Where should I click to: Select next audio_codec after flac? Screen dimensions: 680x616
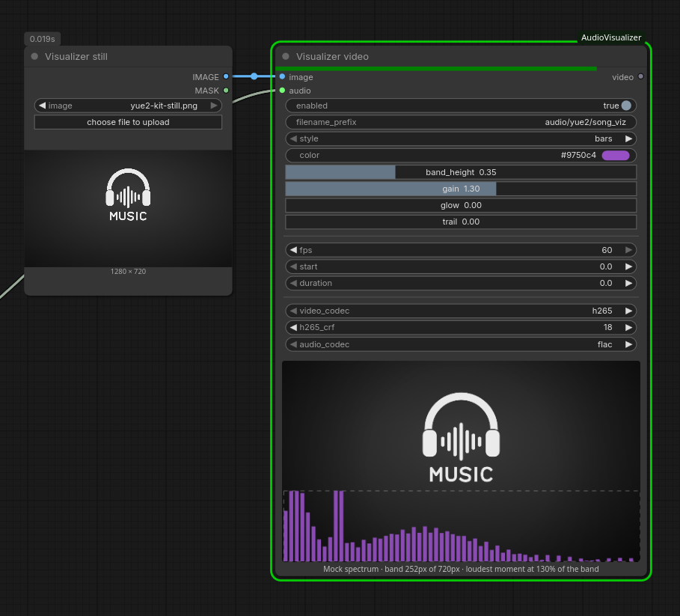pos(628,344)
